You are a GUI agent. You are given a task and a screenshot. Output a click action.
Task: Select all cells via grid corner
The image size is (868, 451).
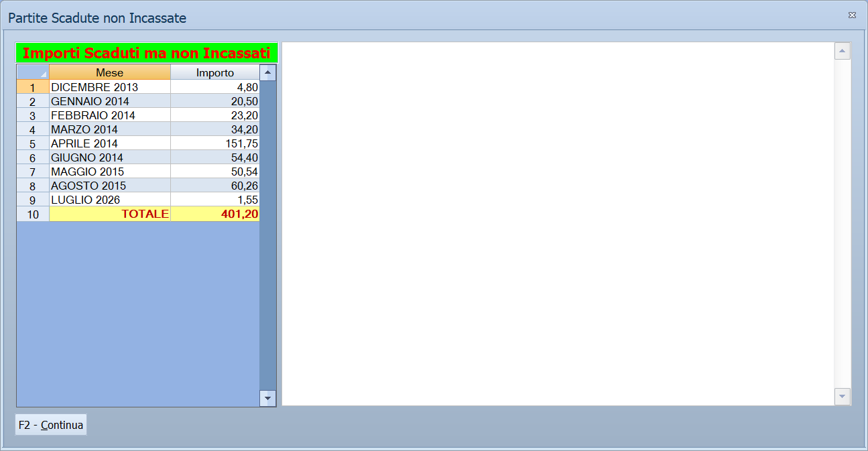[33, 72]
